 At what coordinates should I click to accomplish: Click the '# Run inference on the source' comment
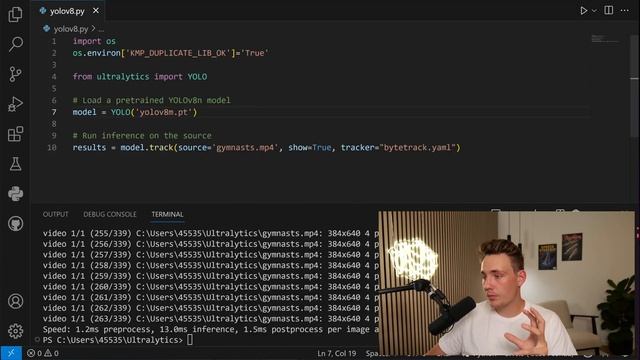tap(142, 136)
